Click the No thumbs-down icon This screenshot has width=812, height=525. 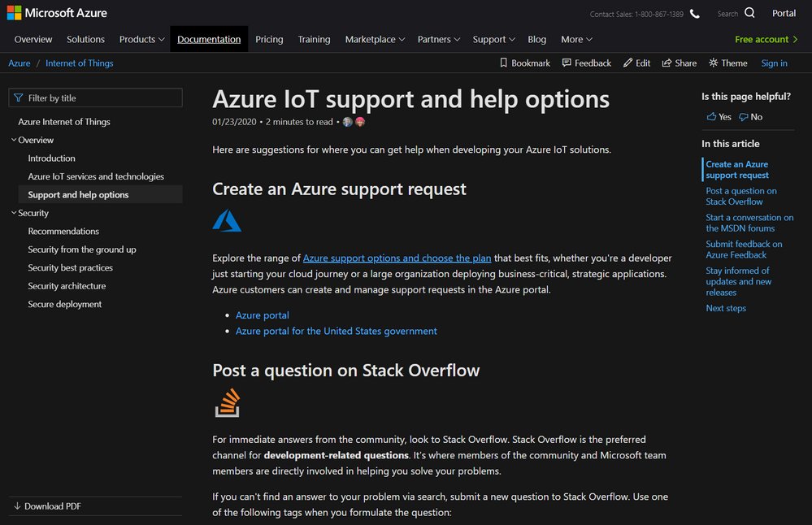pos(744,116)
